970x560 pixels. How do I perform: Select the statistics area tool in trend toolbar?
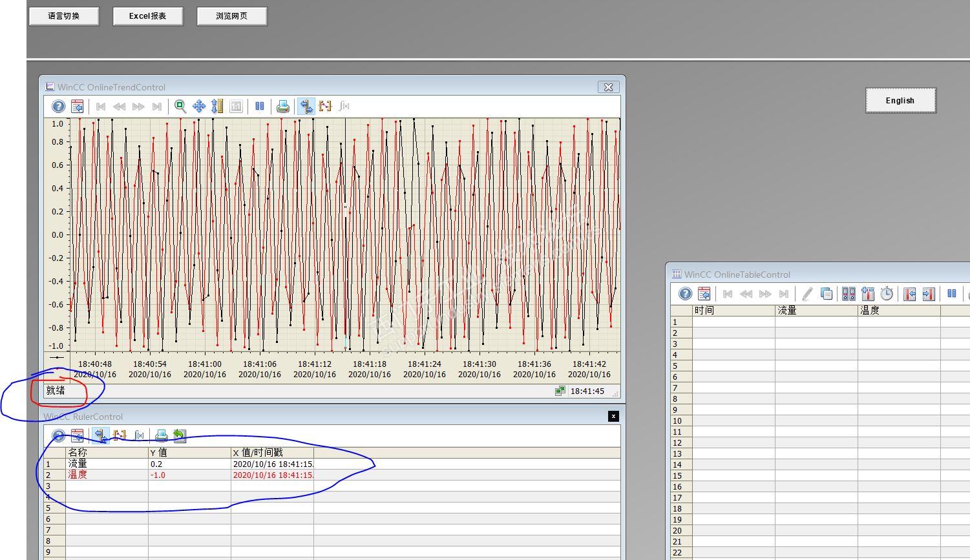pyautogui.click(x=325, y=107)
